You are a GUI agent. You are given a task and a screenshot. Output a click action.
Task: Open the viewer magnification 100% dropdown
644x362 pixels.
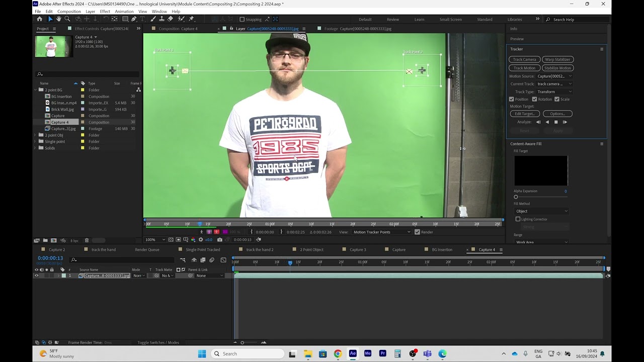coord(154,240)
